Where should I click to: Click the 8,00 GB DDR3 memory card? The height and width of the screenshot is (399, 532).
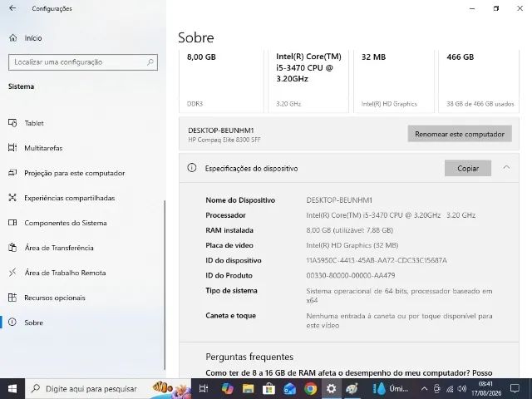221,81
